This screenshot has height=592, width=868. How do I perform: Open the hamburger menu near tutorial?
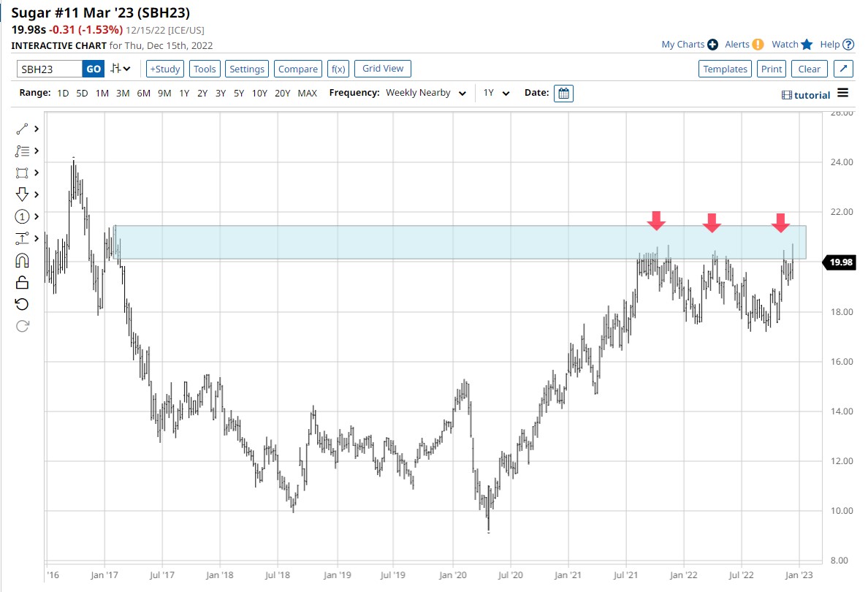845,94
